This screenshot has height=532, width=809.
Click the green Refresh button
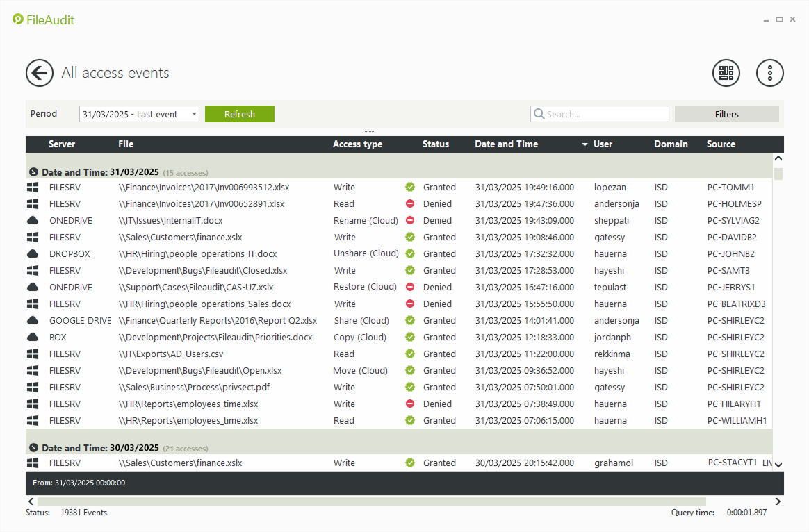click(x=239, y=114)
